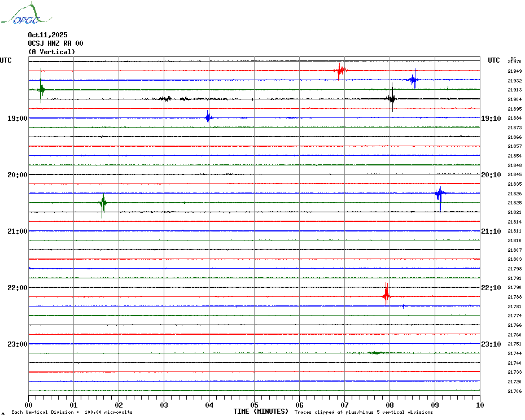The width and height of the screenshot is (525, 420).
Task: Click black seismic spike near minute 08
Action: pos(392,98)
